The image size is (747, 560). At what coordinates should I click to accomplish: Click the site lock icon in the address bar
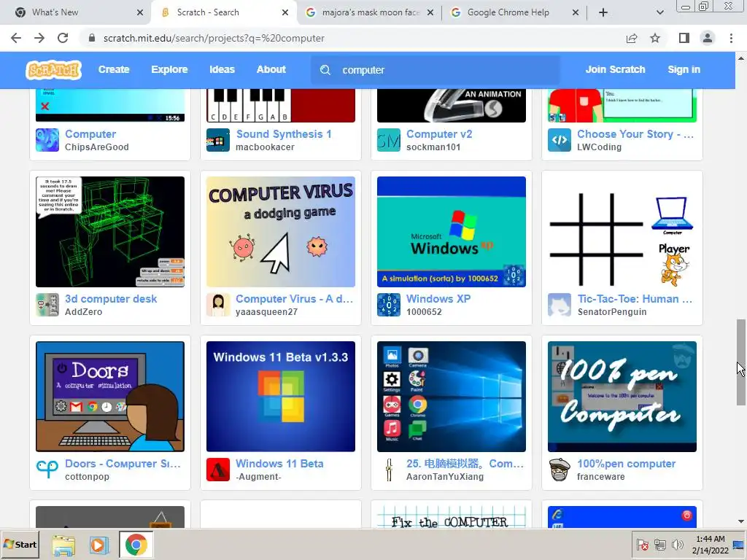coord(92,38)
